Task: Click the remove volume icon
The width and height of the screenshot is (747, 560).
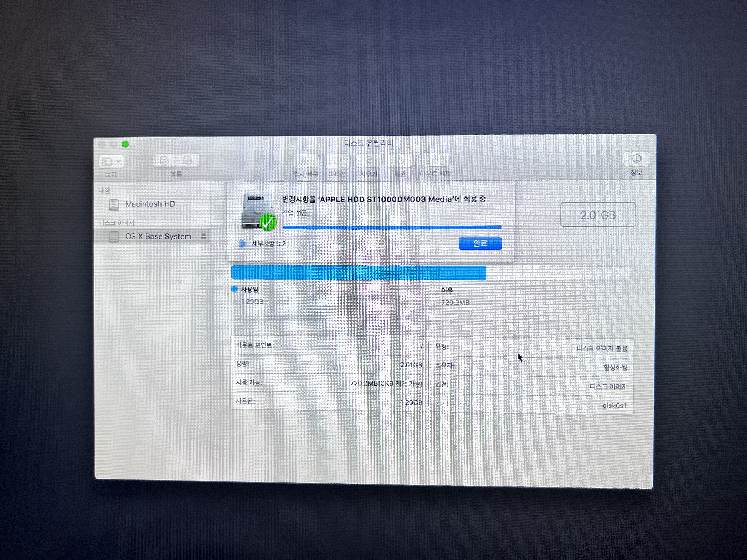Action: tap(188, 161)
